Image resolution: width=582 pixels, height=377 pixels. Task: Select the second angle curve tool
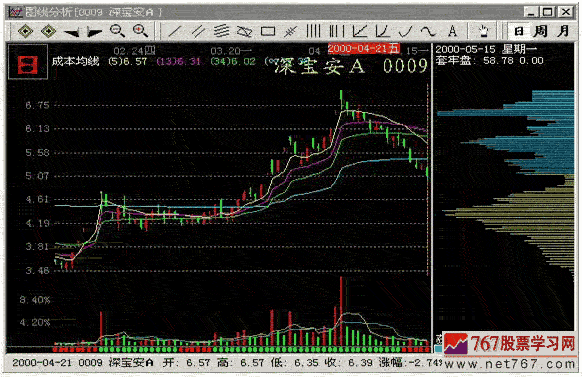[x=382, y=31]
